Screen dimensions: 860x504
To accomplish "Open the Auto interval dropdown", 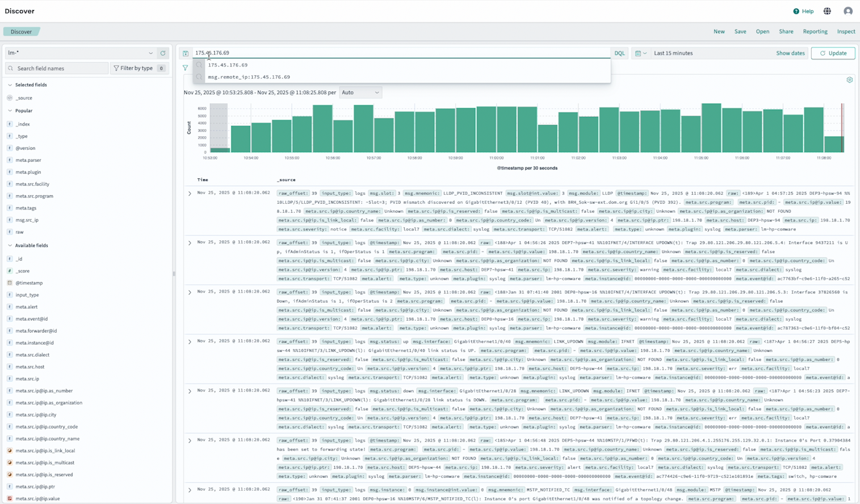I will pos(360,93).
